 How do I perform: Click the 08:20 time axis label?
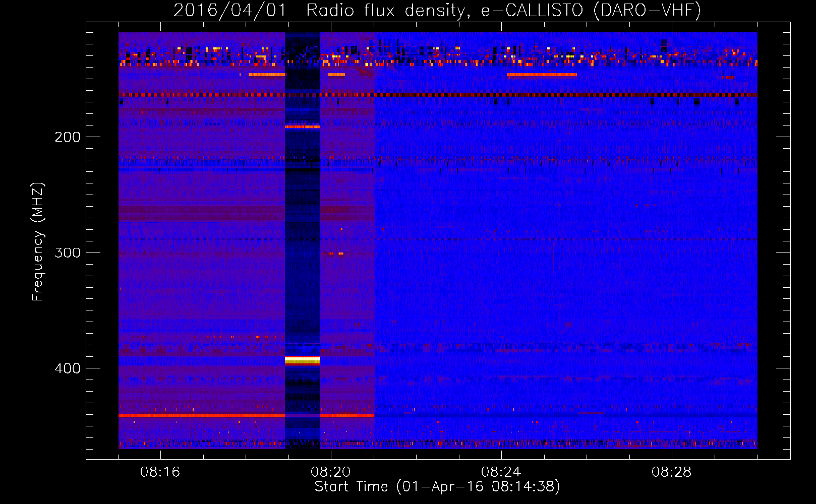click(x=331, y=472)
